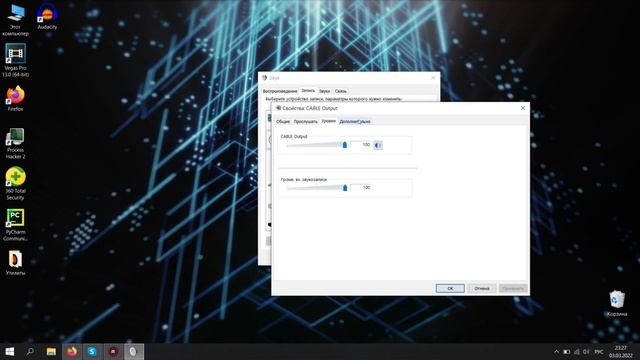Open the Утилиты desktop icon
The image size is (640, 360).
[x=16, y=263]
